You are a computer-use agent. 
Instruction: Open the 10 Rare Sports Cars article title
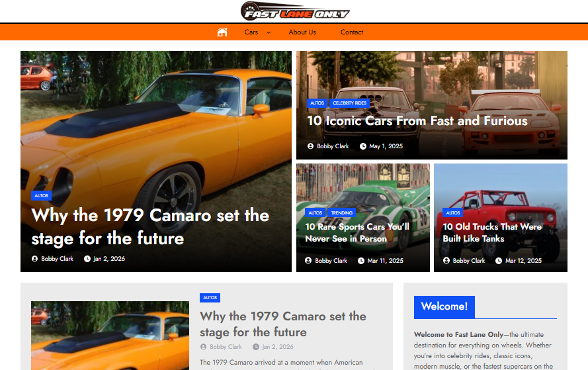tap(357, 233)
